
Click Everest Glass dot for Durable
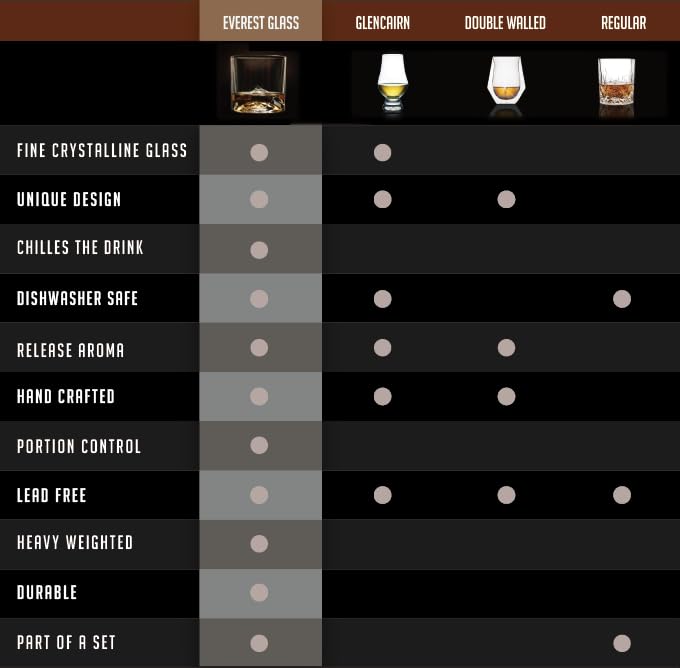click(259, 593)
